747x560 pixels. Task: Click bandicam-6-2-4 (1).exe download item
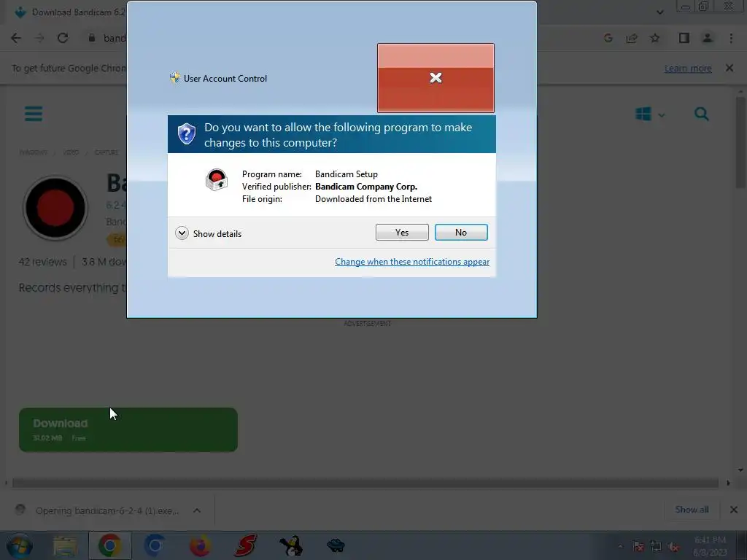[x=107, y=510]
